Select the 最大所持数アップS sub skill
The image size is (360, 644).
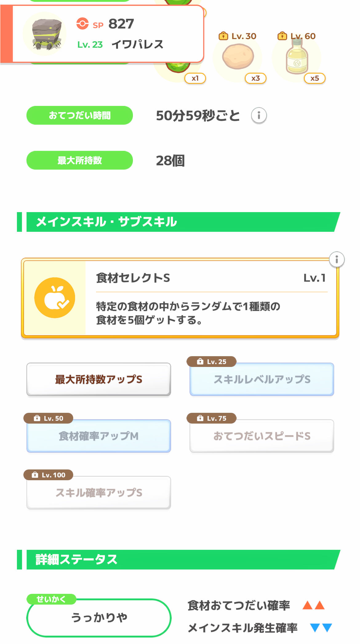99,379
